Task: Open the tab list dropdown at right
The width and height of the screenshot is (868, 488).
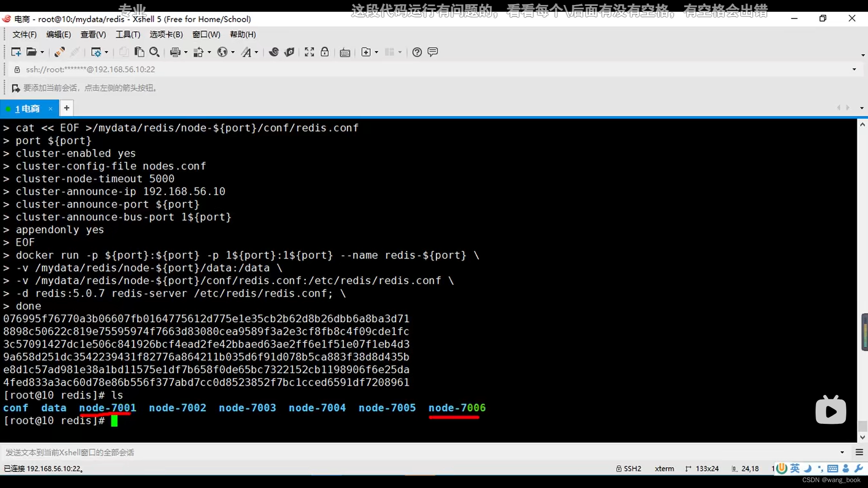Action: coord(862,108)
